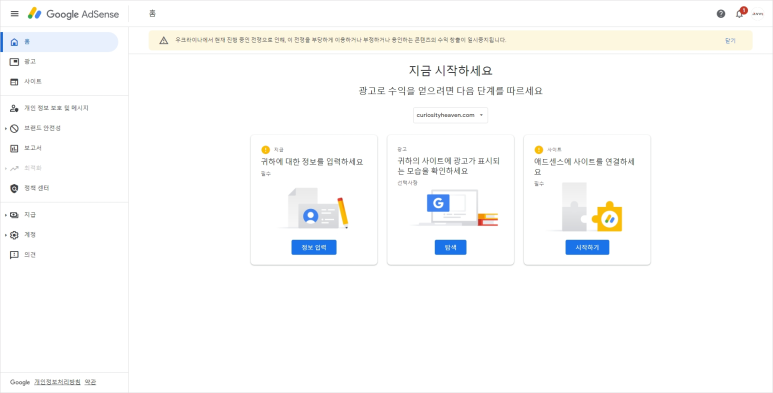773x393 pixels.
Task: Open the account avatar at top right
Action: click(x=757, y=14)
